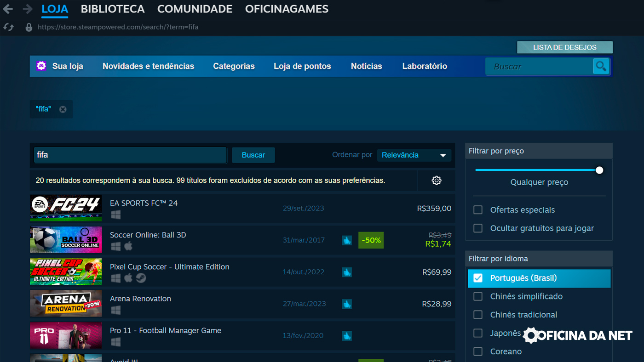The image size is (644, 362).
Task: Open Soccer Online: Ball 3D result
Action: coord(242,240)
